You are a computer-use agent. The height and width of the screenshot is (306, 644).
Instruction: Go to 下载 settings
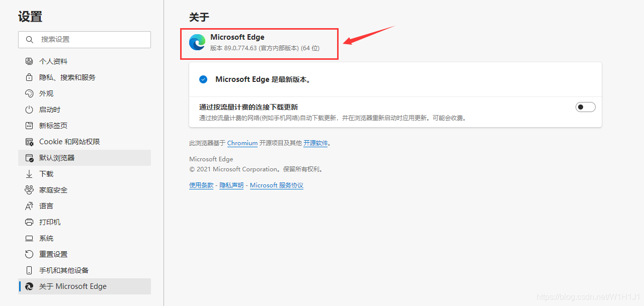coord(85,174)
